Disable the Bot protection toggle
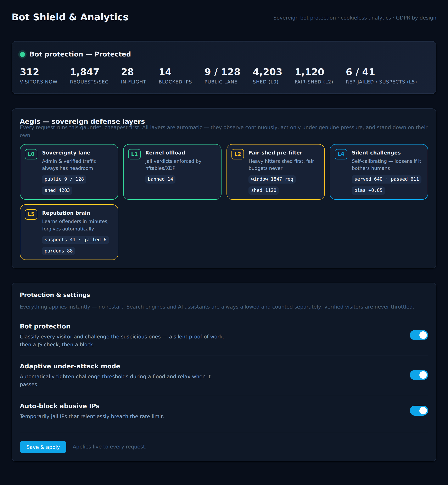The image size is (448, 485). point(419,335)
